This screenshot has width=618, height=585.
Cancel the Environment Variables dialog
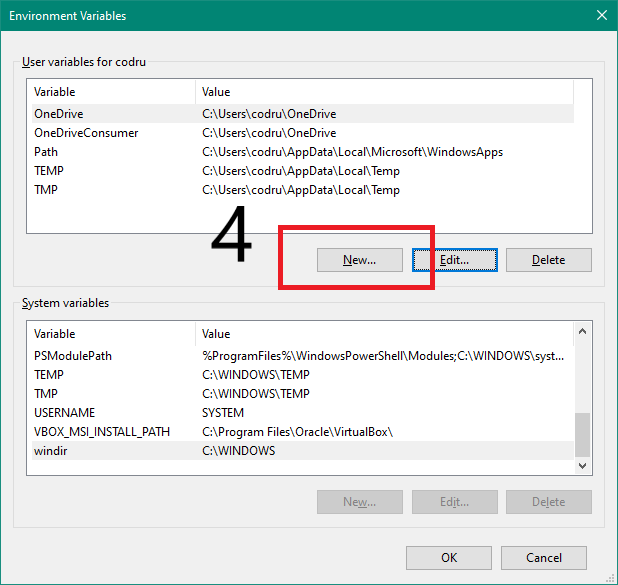click(x=543, y=558)
